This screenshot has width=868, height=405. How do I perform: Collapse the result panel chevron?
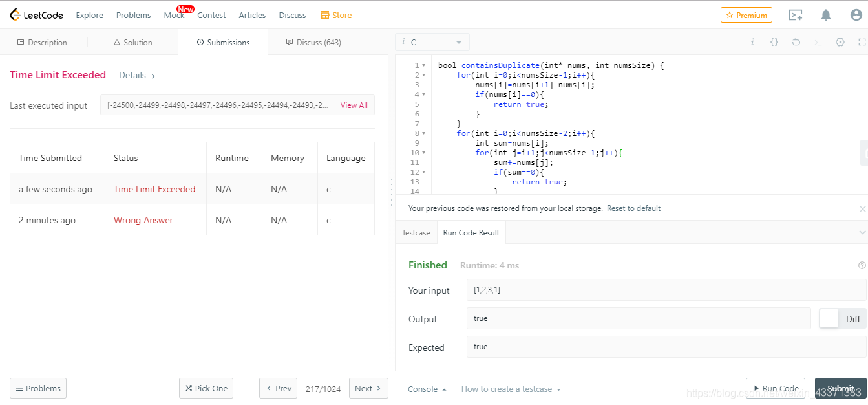(x=862, y=232)
